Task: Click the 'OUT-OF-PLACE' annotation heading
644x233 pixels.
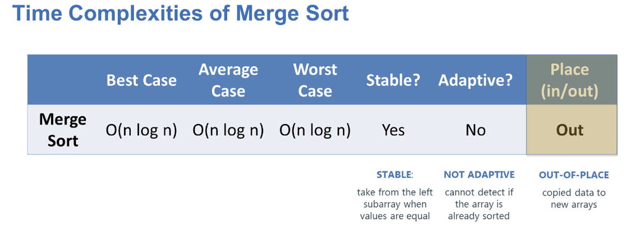Action: coord(574,175)
